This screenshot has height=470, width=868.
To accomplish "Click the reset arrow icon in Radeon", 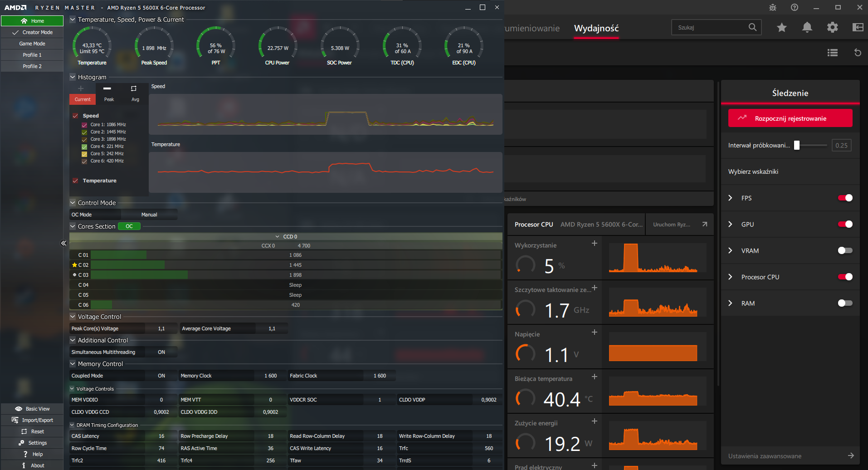I will click(857, 53).
